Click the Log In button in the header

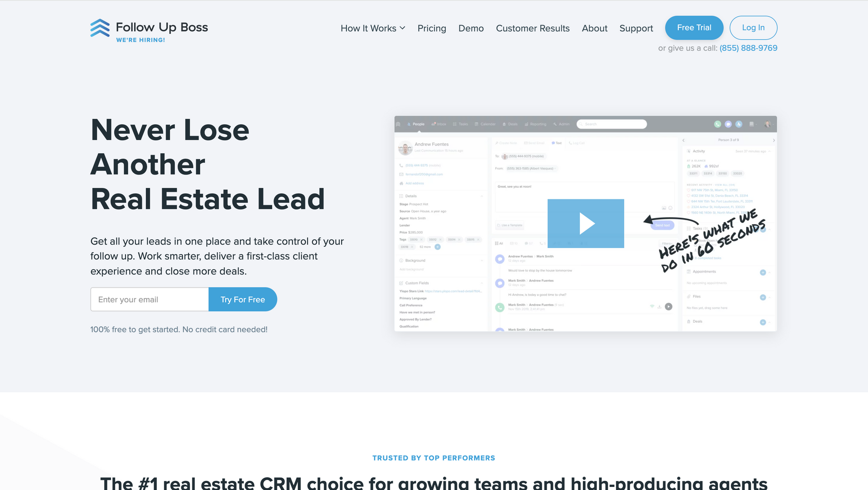(753, 27)
